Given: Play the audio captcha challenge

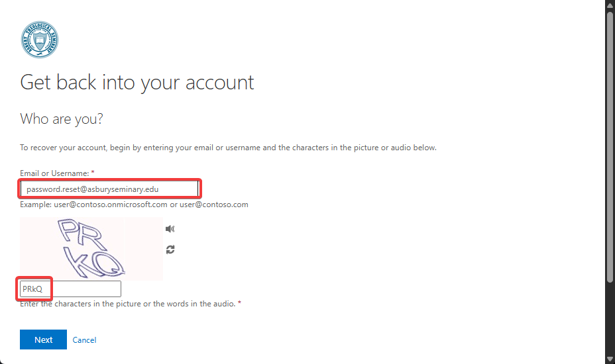Looking at the screenshot, I should [x=170, y=229].
